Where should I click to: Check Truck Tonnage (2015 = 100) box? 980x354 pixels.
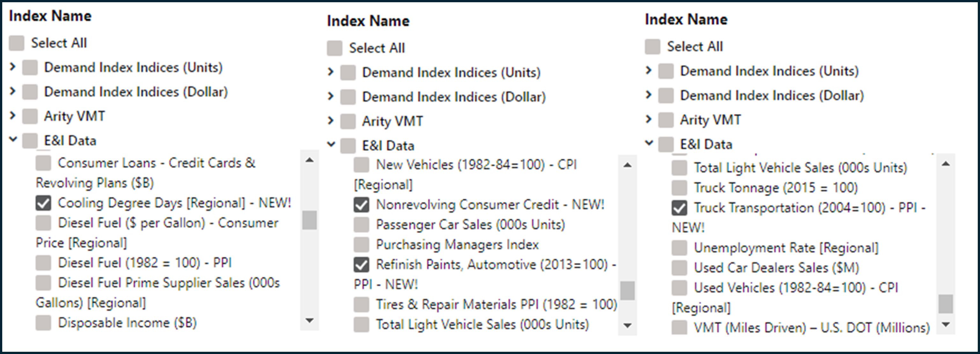(680, 188)
